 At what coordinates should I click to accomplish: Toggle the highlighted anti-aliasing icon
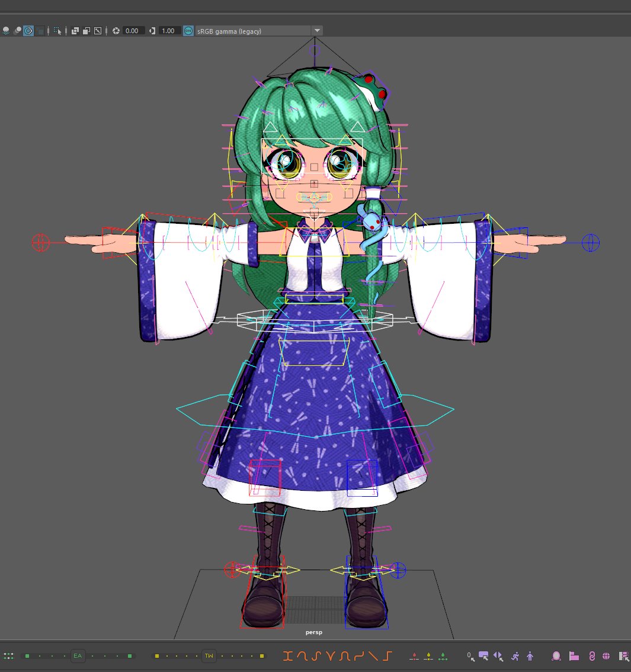[x=28, y=31]
